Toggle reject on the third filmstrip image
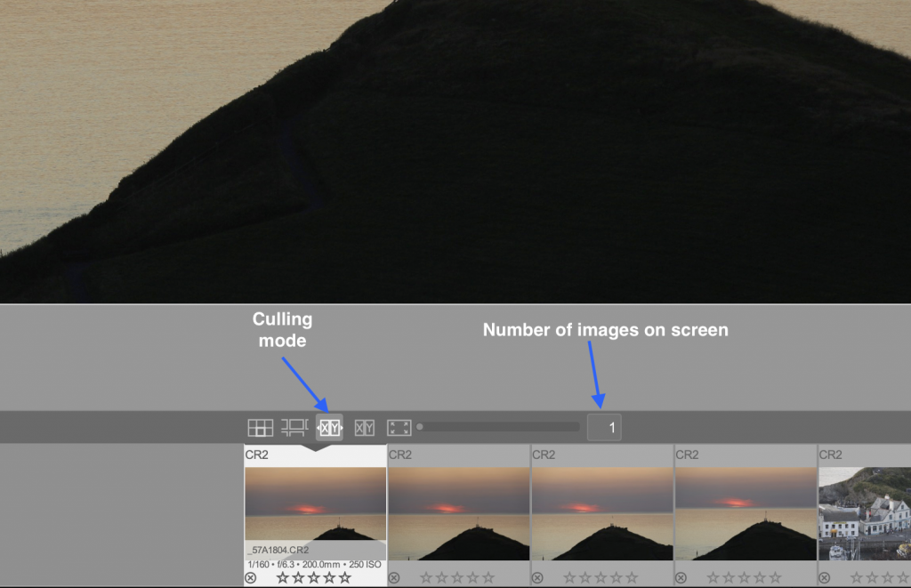 tap(537, 578)
